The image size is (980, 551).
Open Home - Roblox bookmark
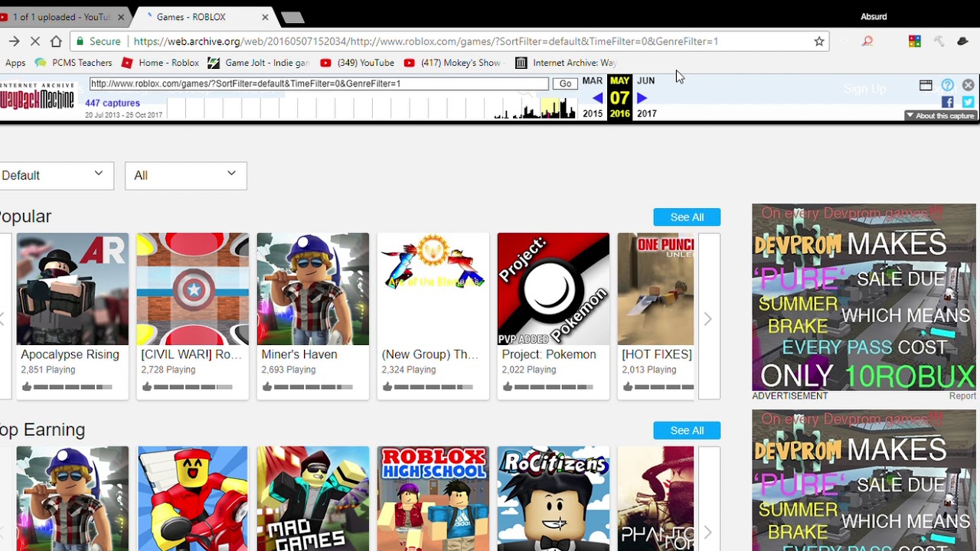click(161, 63)
